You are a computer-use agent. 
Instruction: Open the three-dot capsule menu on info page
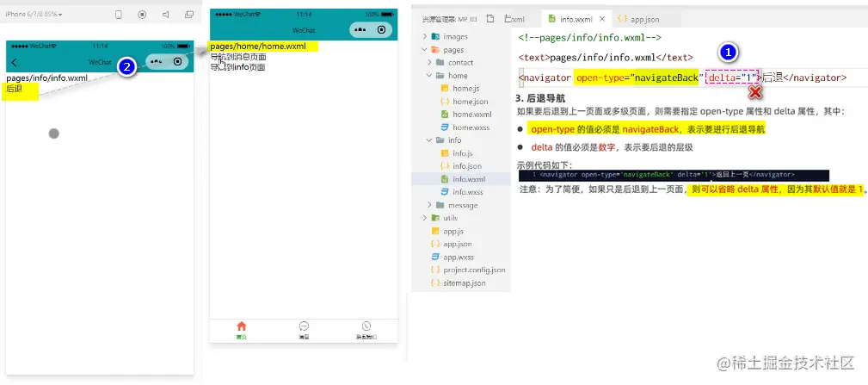point(156,61)
